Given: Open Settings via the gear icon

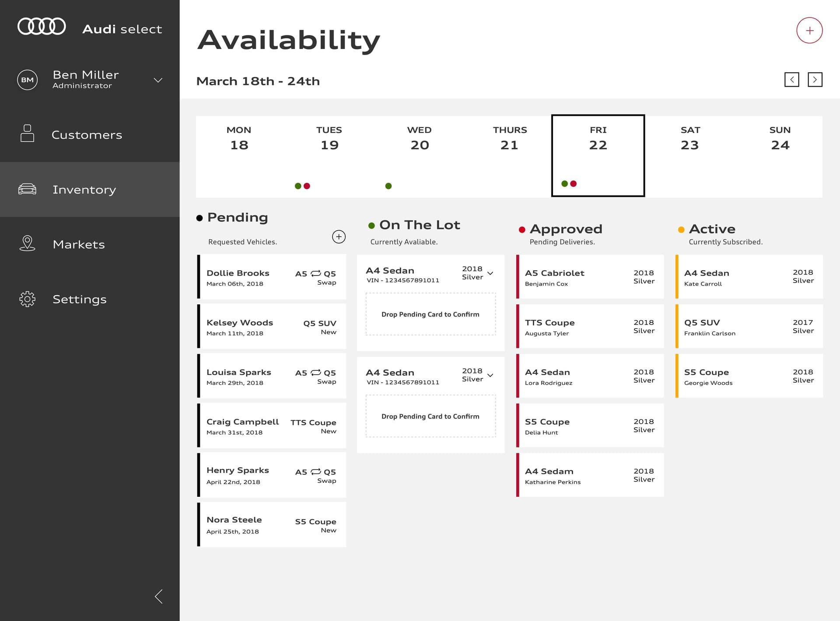Looking at the screenshot, I should 27,299.
